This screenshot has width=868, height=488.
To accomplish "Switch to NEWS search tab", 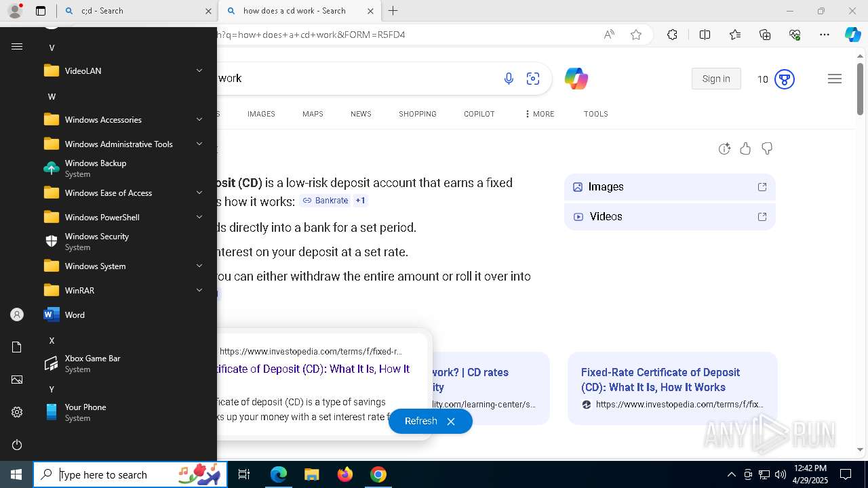I will point(361,114).
